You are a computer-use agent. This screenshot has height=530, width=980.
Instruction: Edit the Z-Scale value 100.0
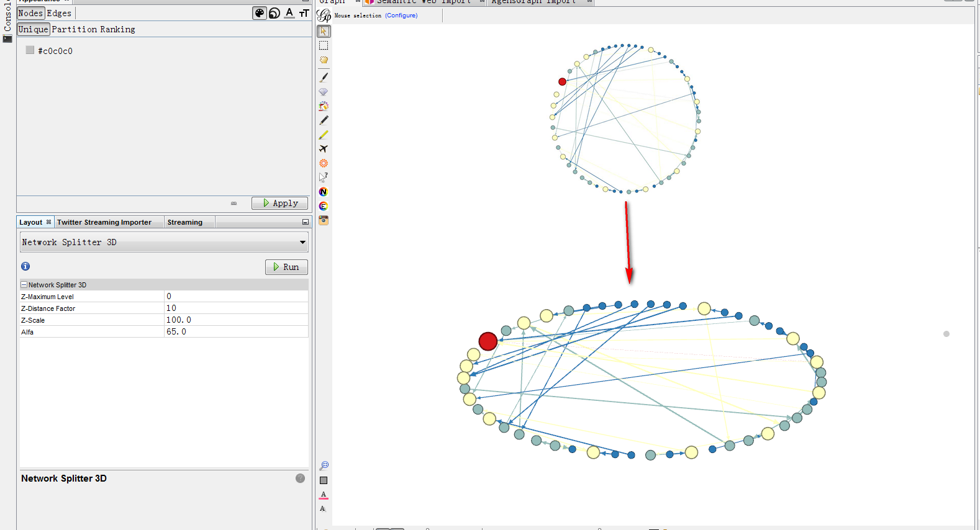[236, 320]
